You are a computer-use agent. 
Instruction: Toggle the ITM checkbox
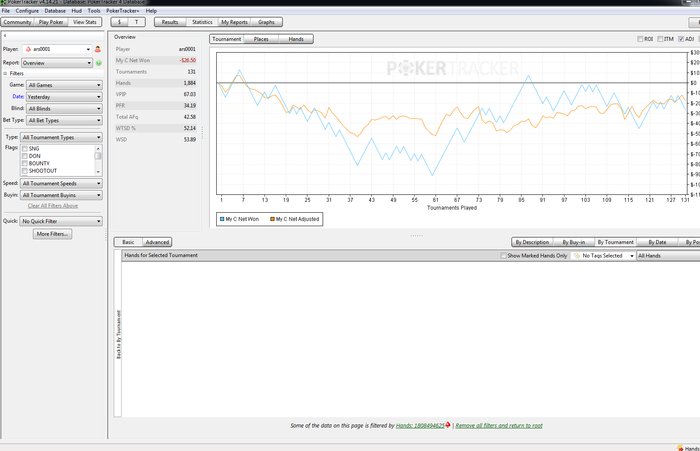coord(660,39)
